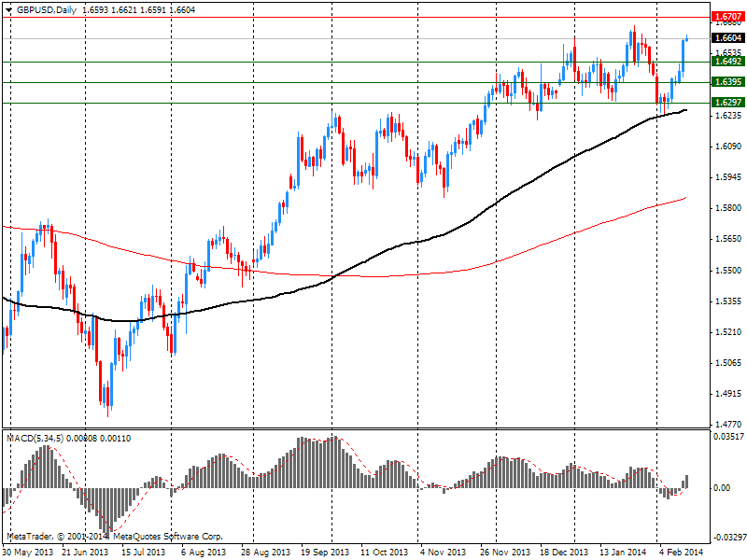747x560 pixels.
Task: Select the 4 Feb 2014 date marker
Action: [681, 552]
